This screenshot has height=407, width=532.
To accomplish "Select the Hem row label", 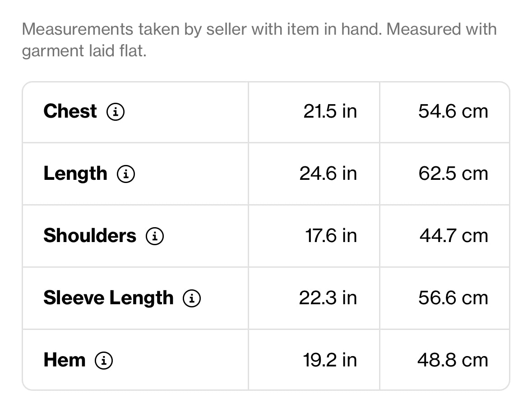I will coord(65,360).
